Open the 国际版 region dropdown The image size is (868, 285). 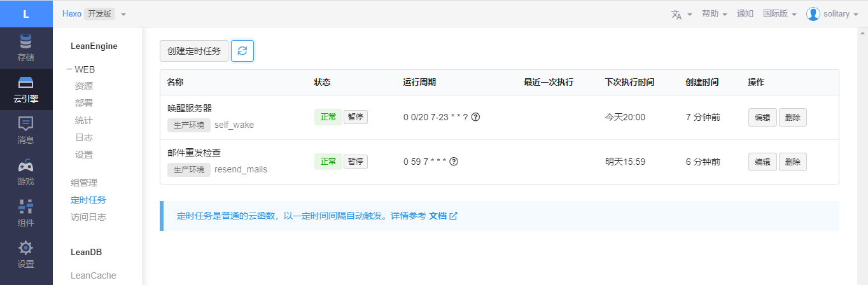tap(780, 14)
